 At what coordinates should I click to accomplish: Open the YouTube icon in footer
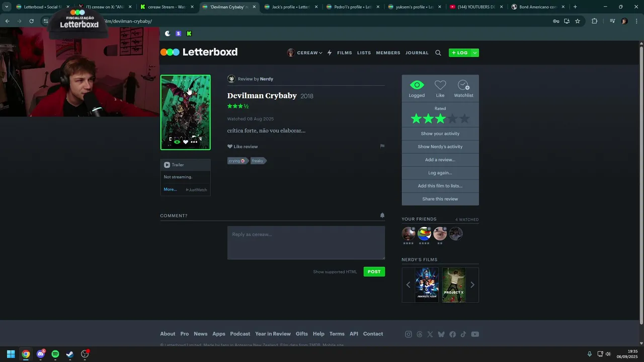point(475,334)
